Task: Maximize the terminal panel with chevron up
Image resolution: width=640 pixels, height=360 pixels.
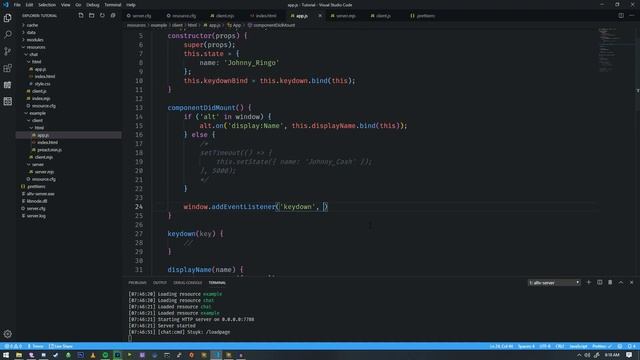Action: 621,282
